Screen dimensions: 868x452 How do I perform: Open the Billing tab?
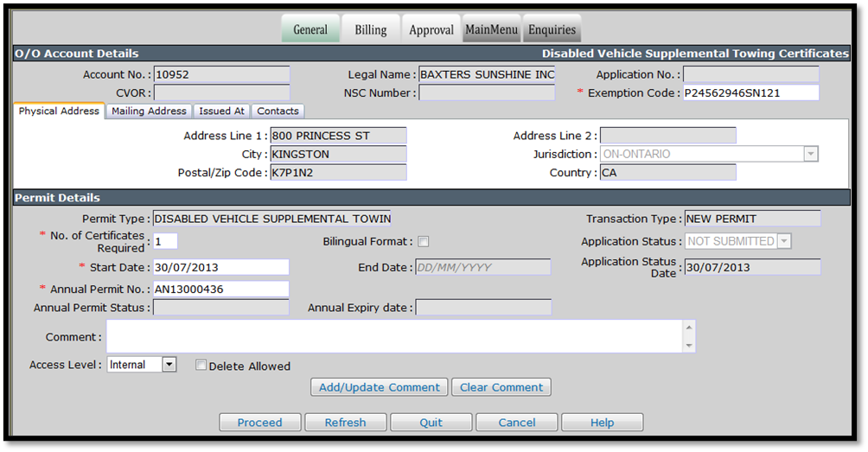pos(370,29)
